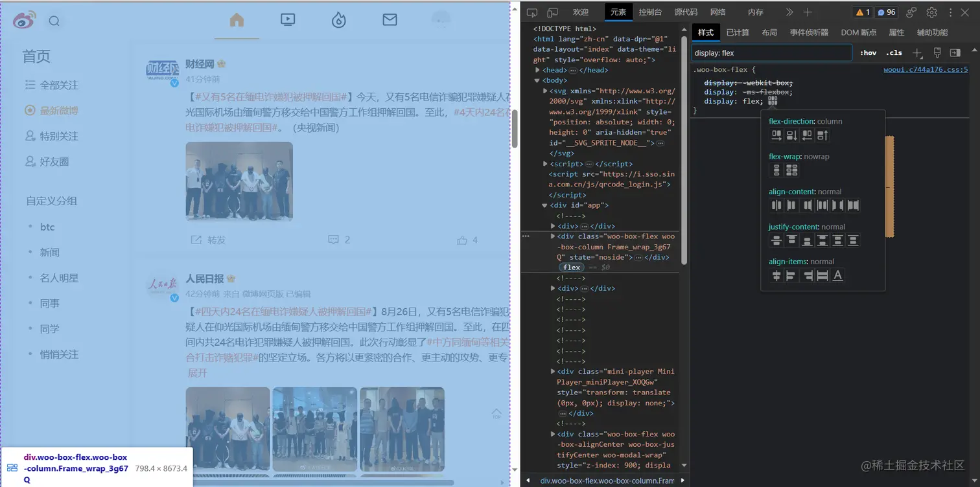980x487 pixels.
Task: Click 展开 to expand the 人民日报 post
Action: (198, 373)
